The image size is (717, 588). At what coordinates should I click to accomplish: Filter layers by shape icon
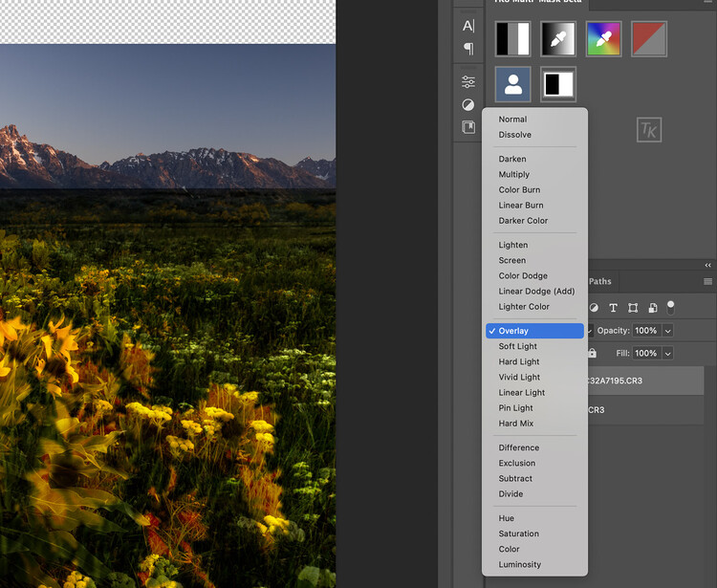[633, 308]
